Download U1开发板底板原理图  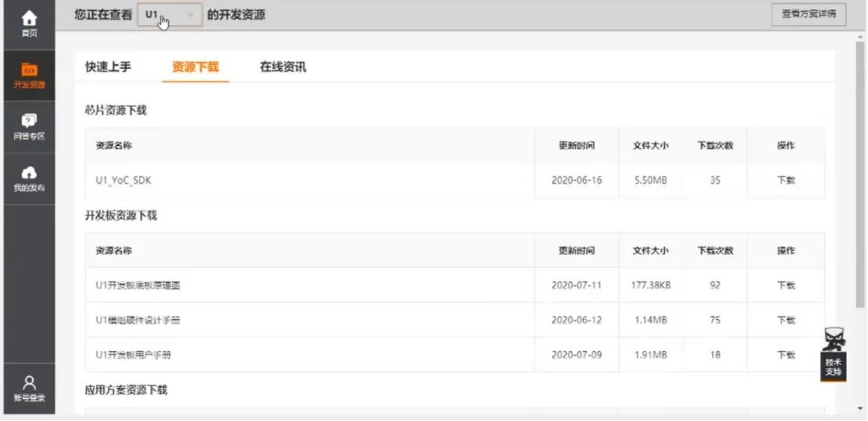tap(786, 286)
